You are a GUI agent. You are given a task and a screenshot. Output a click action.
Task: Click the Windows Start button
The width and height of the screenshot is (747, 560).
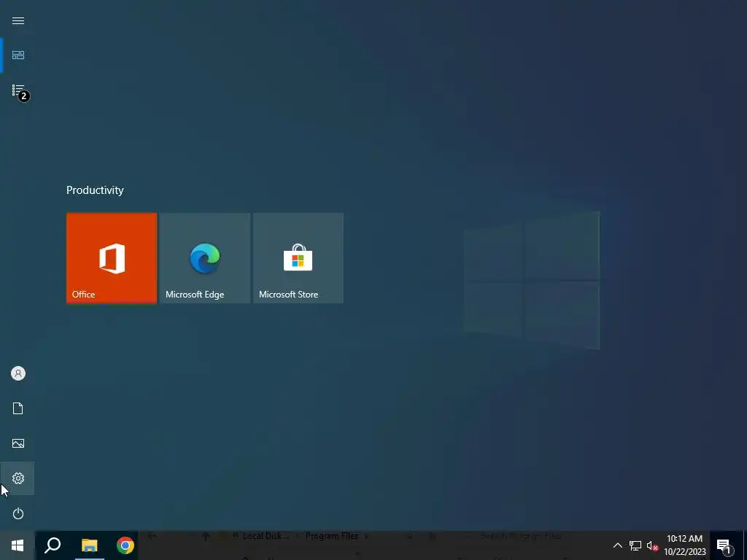[x=18, y=545]
